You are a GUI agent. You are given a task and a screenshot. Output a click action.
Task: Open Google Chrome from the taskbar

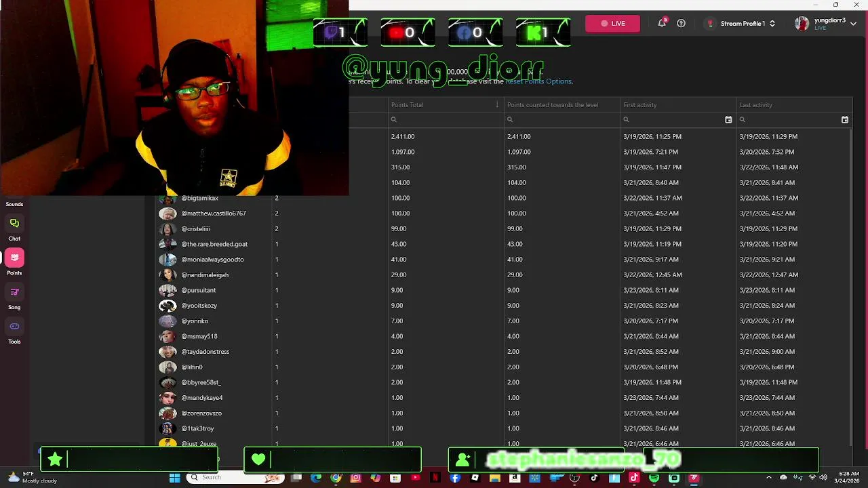pyautogui.click(x=336, y=478)
